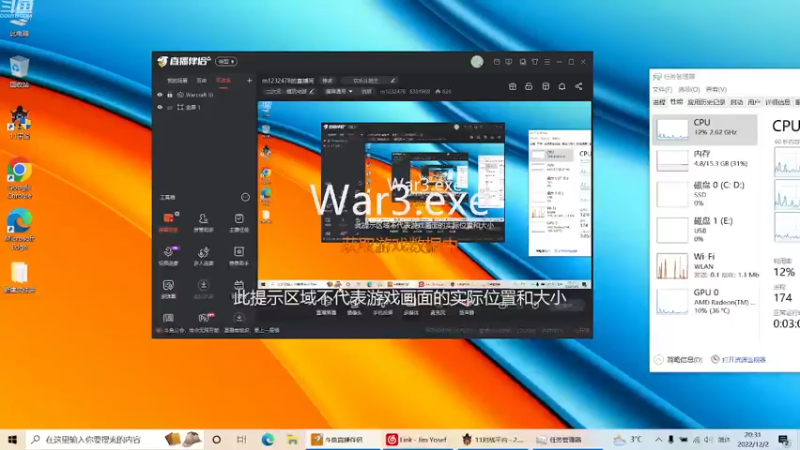Toggle the lock on the Warcraft III source
Viewport: 800px width, 450px height.
169,95
